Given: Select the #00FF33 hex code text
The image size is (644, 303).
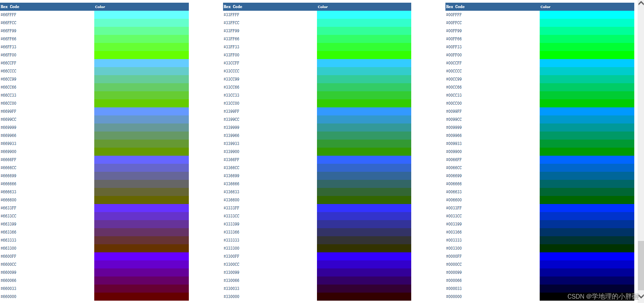Looking at the screenshot, I should coord(454,47).
